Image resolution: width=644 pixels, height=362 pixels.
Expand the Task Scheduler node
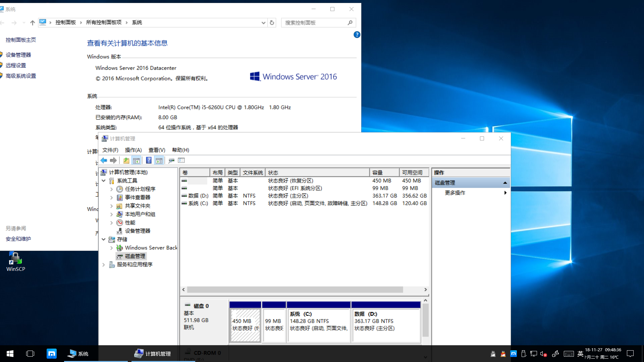pyautogui.click(x=112, y=189)
